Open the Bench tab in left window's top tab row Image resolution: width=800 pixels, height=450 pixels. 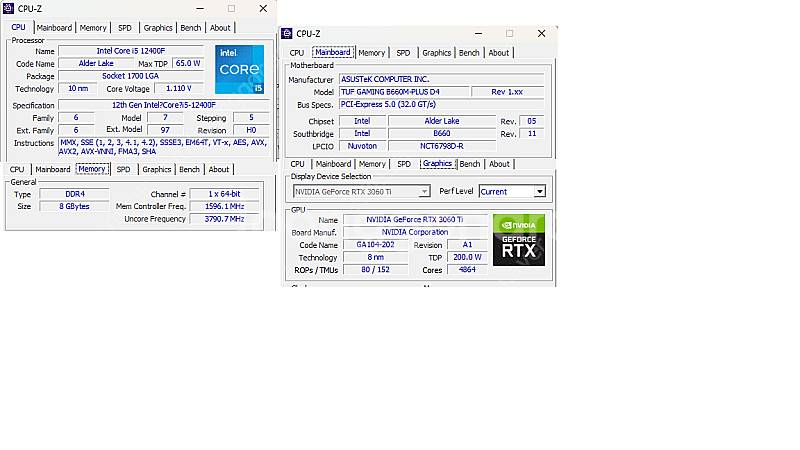(x=191, y=28)
